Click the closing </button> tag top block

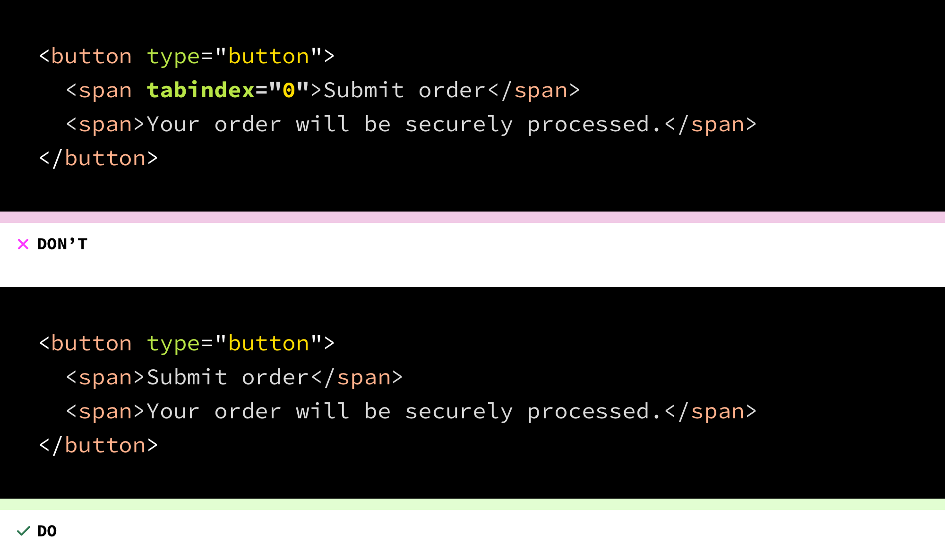pos(98,158)
